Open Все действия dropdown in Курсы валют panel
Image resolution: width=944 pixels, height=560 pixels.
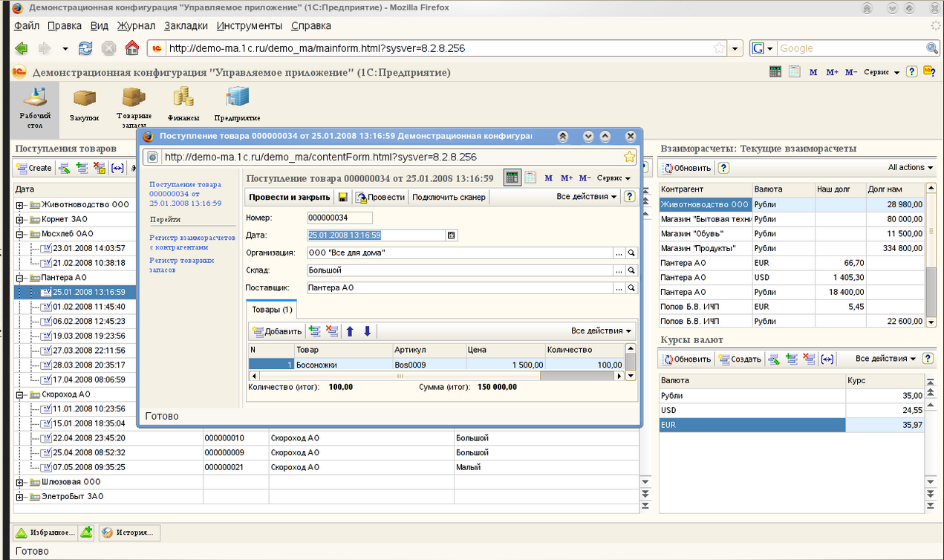885,359
